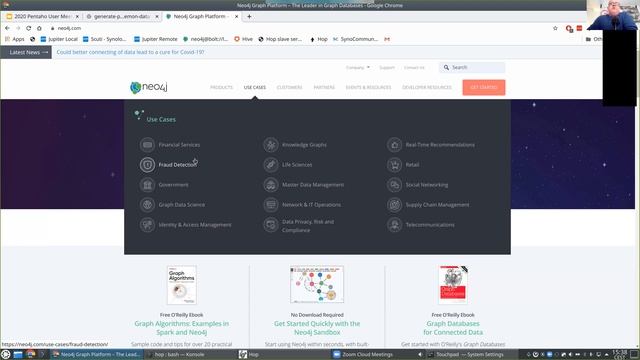640x360 pixels.
Task: Click the Master Data Management icon
Action: 271,184
